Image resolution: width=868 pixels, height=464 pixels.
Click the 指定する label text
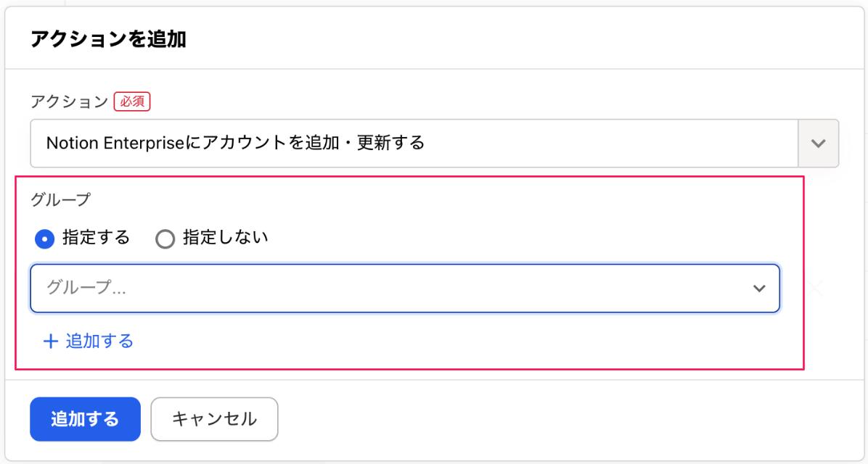pyautogui.click(x=96, y=237)
